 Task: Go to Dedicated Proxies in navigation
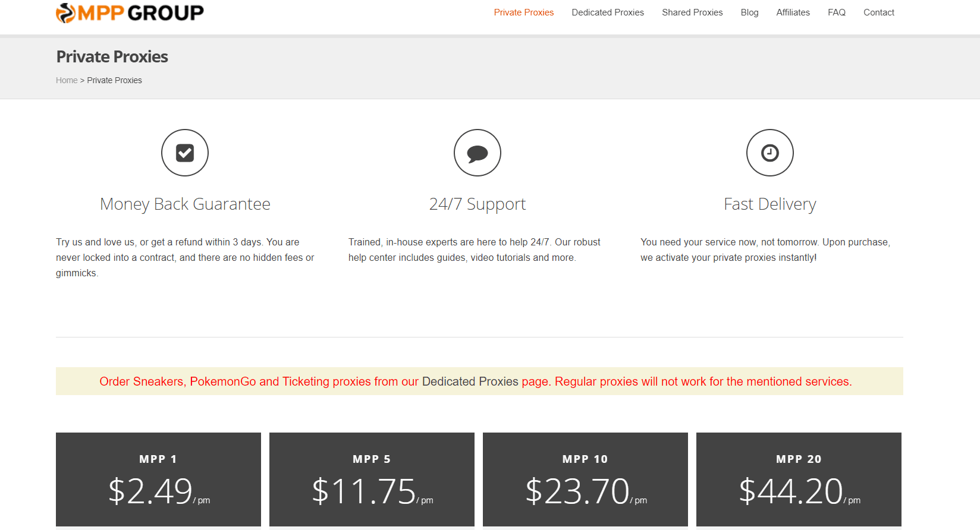pyautogui.click(x=608, y=12)
